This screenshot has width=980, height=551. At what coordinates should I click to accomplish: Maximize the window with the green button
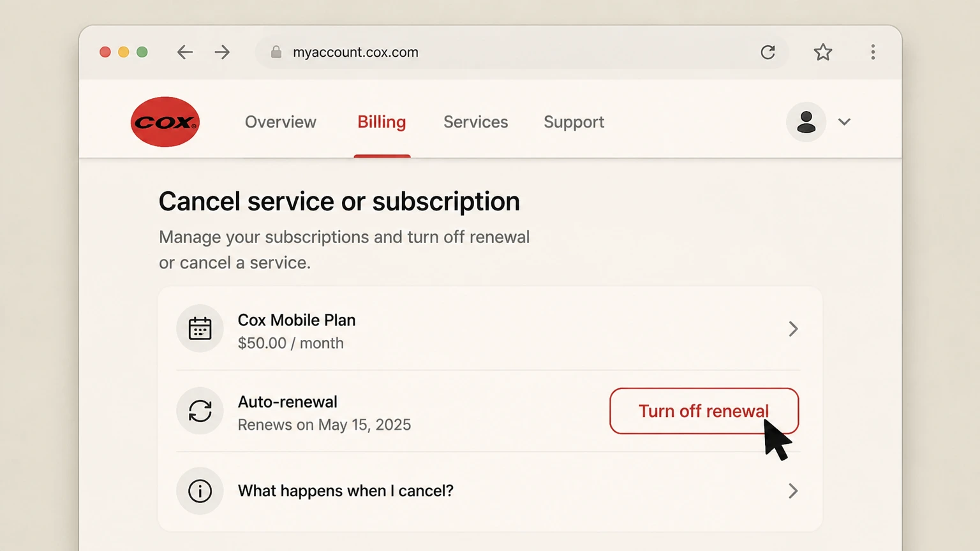click(142, 52)
